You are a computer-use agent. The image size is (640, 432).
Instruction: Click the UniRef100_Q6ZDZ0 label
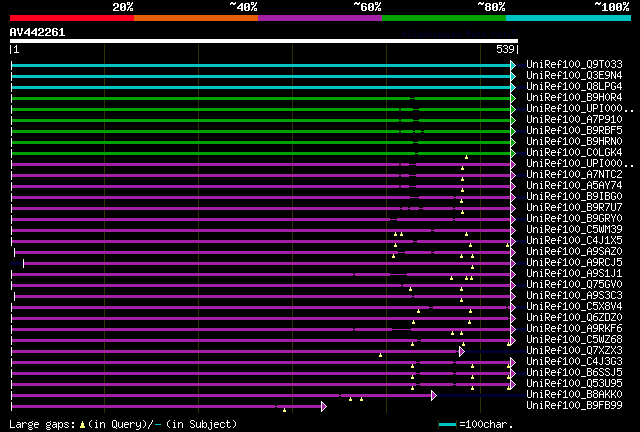tap(574, 318)
